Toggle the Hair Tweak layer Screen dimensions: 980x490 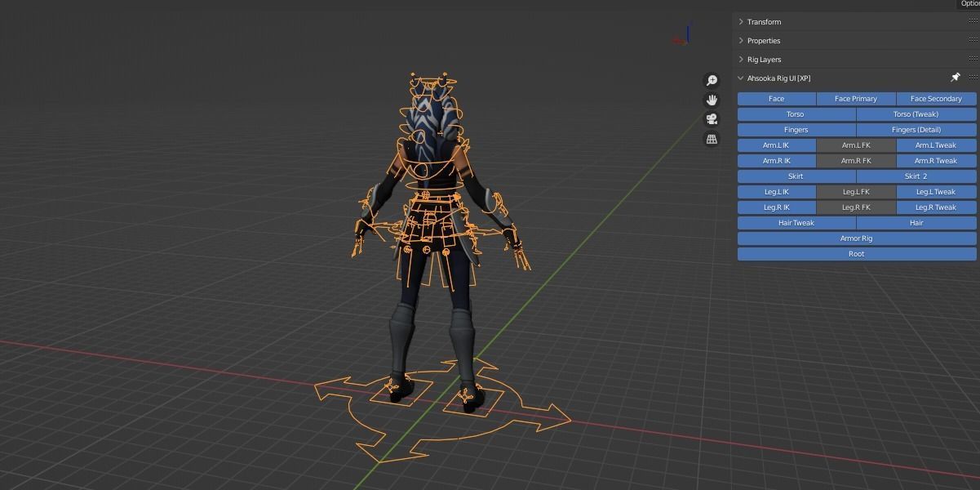click(796, 223)
